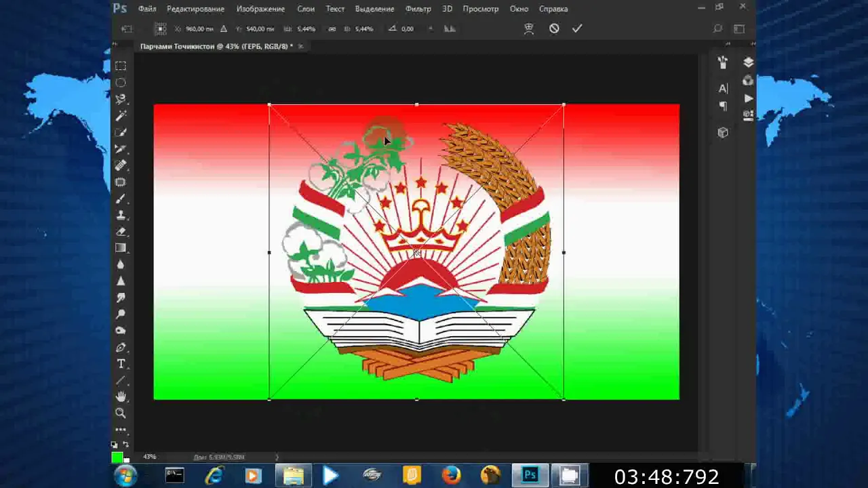
Task: Edit the Y position field 540,00
Action: tap(260, 29)
